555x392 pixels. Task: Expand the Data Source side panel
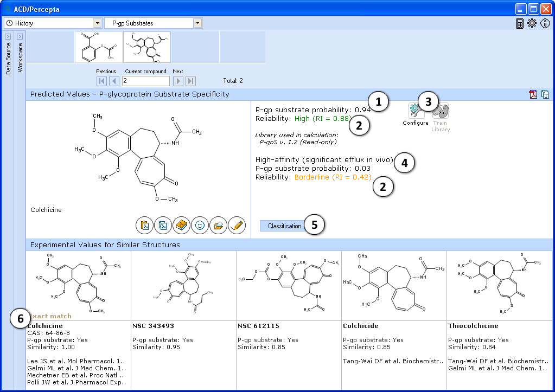click(x=8, y=37)
